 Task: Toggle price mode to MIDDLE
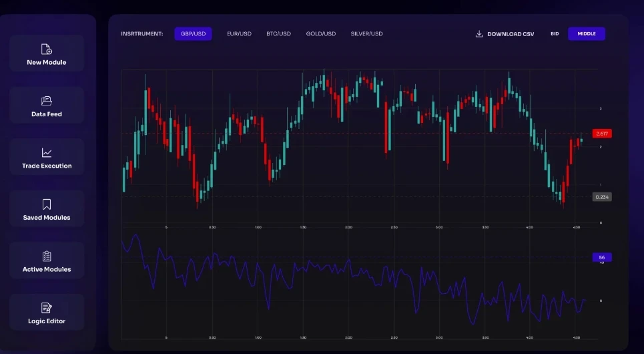(586, 34)
